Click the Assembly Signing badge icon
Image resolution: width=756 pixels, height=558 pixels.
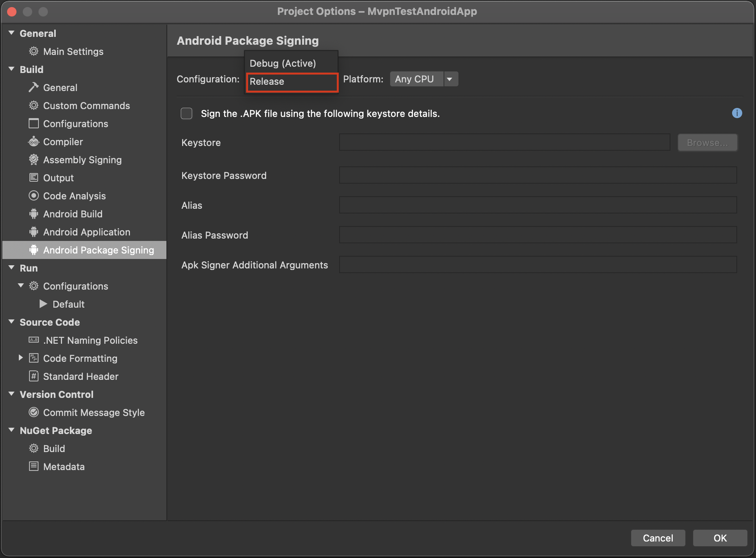tap(34, 160)
